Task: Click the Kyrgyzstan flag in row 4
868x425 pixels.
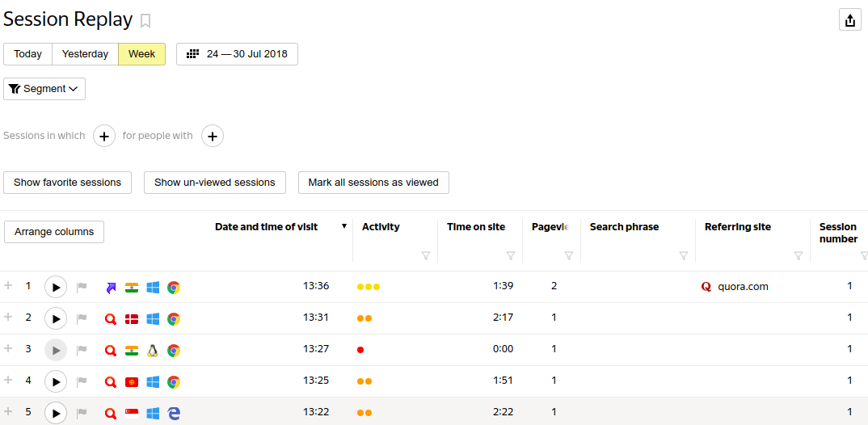Action: [132, 382]
